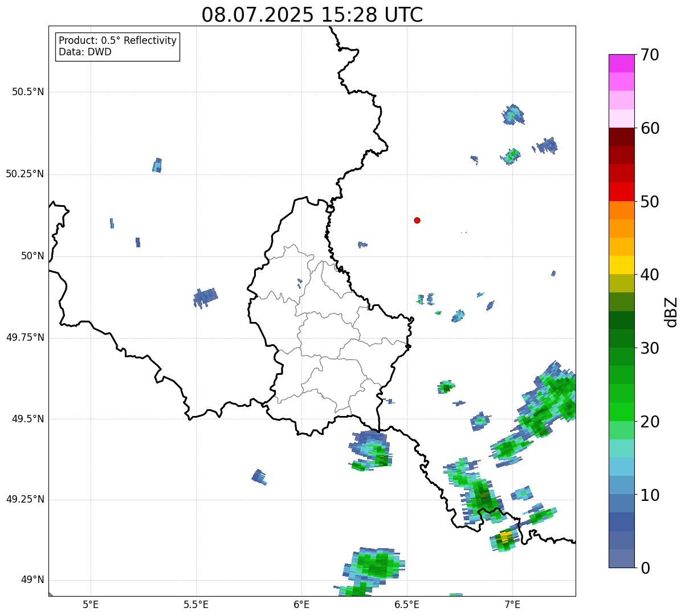This screenshot has width=685, height=616.
Task: Click the dark maroon swatch below 60
Action: (621, 137)
